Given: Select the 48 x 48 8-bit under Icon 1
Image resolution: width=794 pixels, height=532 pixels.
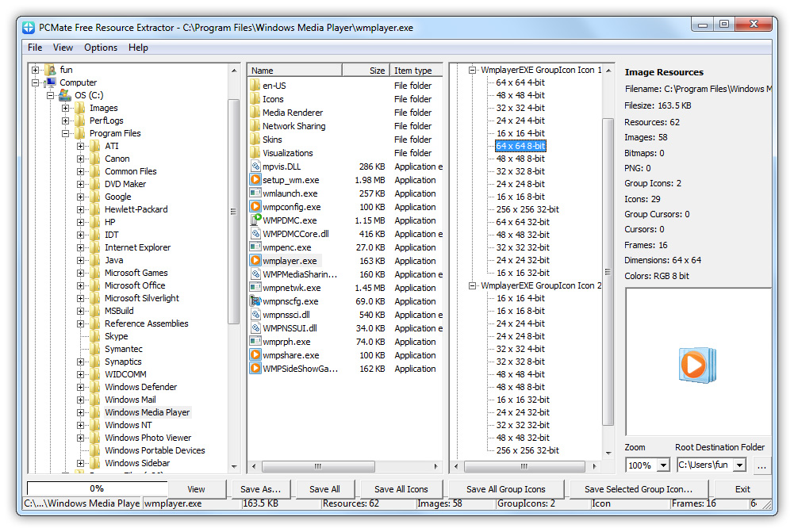Looking at the screenshot, I should click(x=520, y=159).
